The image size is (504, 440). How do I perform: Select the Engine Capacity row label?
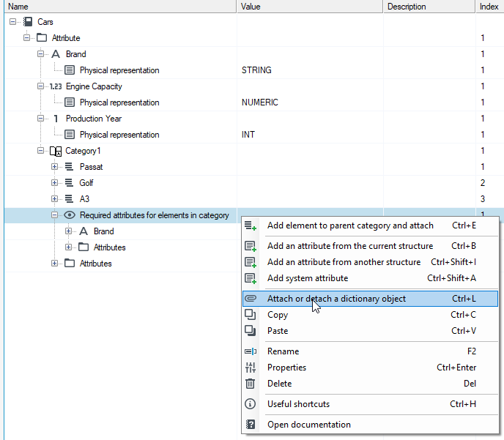coord(94,86)
